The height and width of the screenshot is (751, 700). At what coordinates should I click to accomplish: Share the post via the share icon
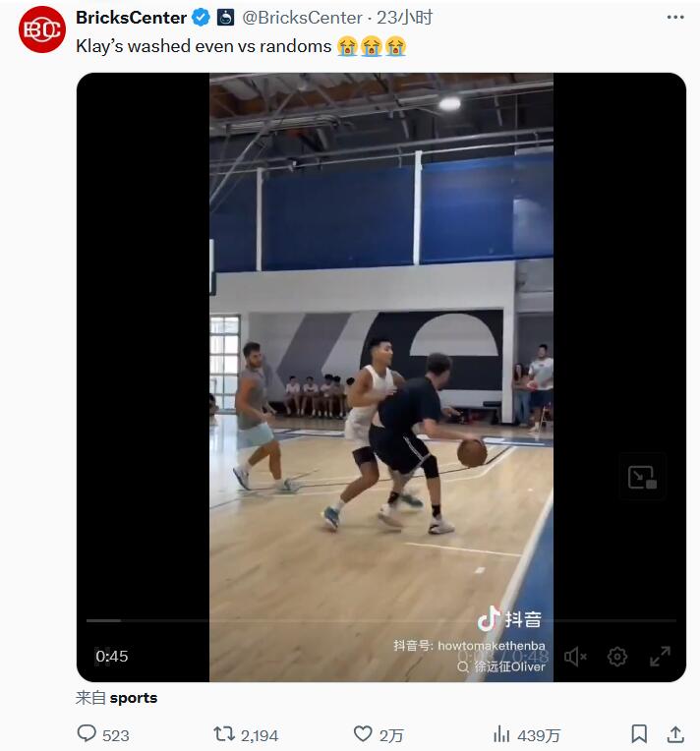pyautogui.click(x=675, y=734)
